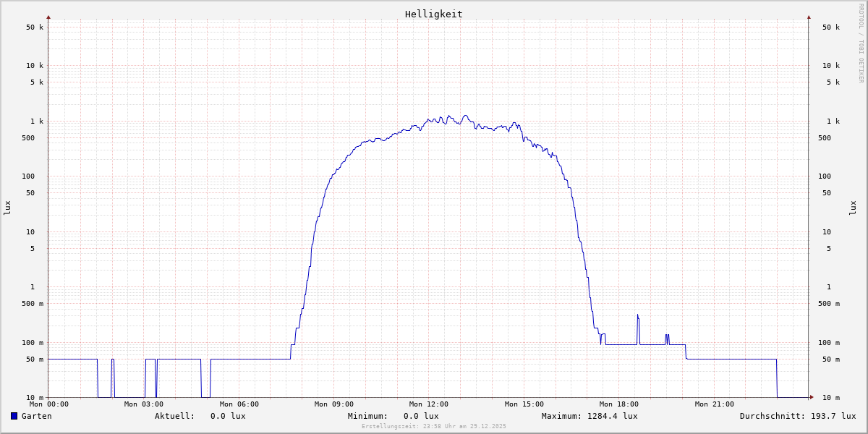This screenshot has height=434, width=868.
Task: Click the Erstellungszeit timestamp footer text
Action: [434, 426]
